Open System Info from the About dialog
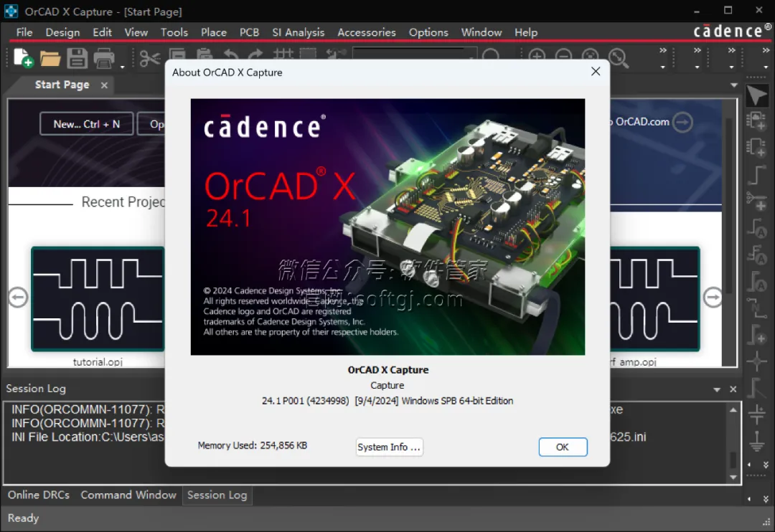Screen dimensions: 775x532 coord(389,447)
